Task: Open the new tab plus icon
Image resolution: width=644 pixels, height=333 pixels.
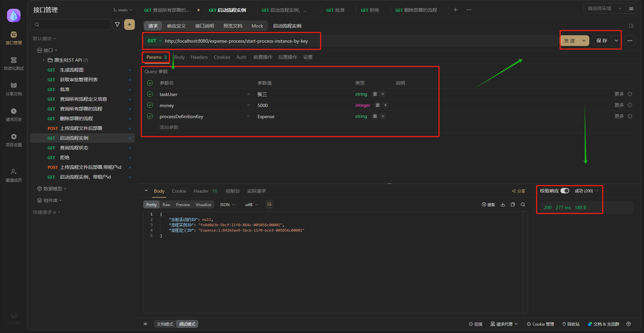Action: coord(455,10)
